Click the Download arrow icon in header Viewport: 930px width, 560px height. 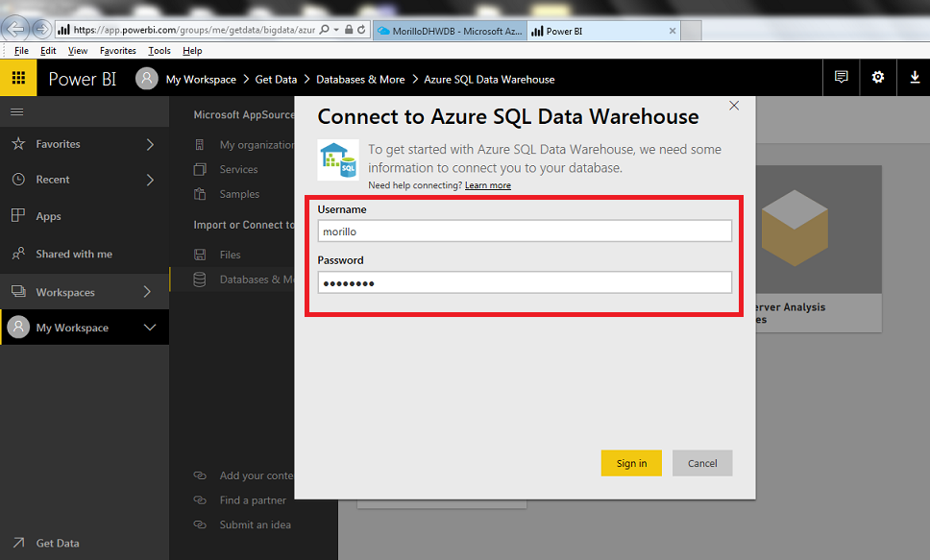pyautogui.click(x=914, y=77)
